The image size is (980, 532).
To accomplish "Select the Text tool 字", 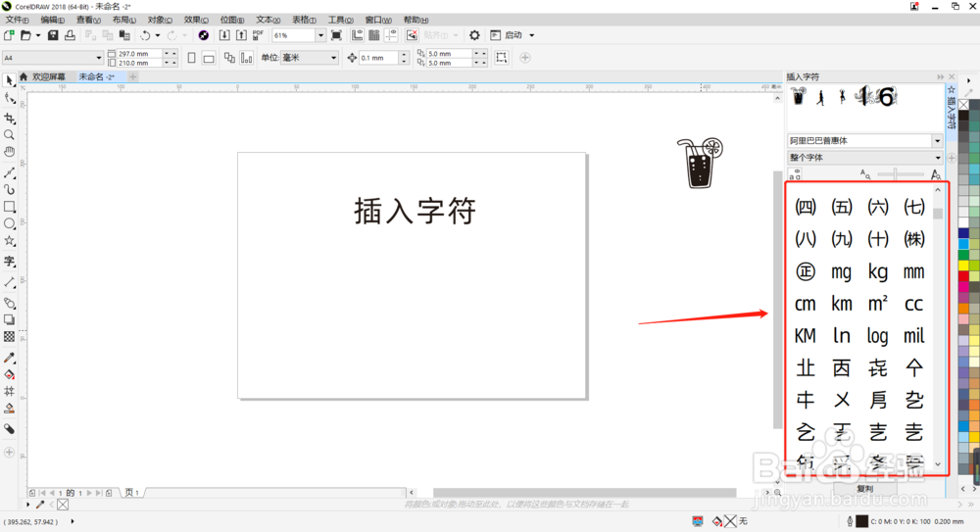I will click(x=9, y=262).
